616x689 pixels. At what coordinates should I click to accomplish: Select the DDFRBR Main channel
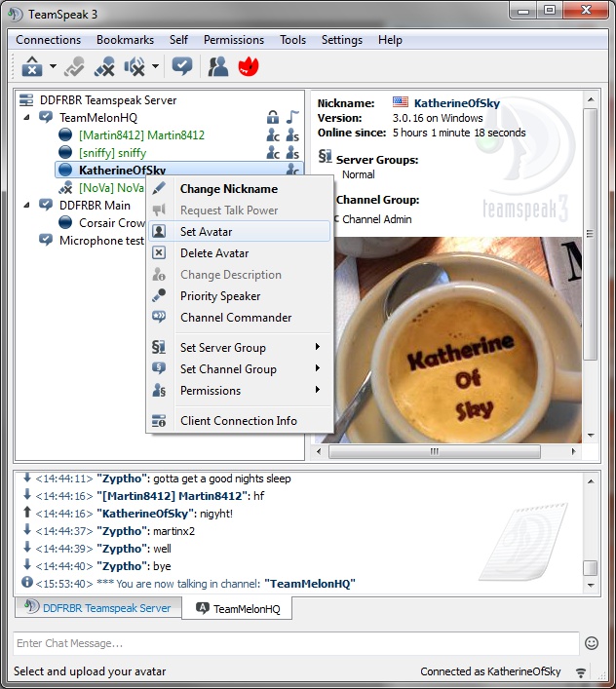coord(95,206)
